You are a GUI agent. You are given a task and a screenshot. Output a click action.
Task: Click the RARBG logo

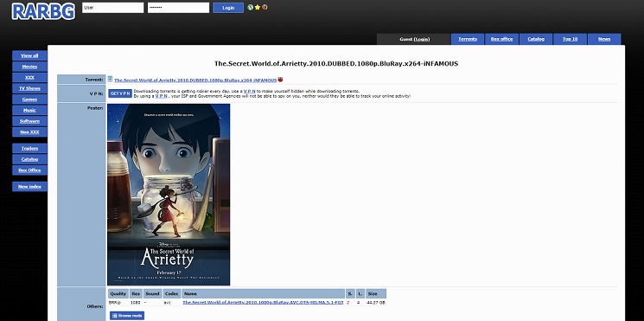tap(43, 11)
